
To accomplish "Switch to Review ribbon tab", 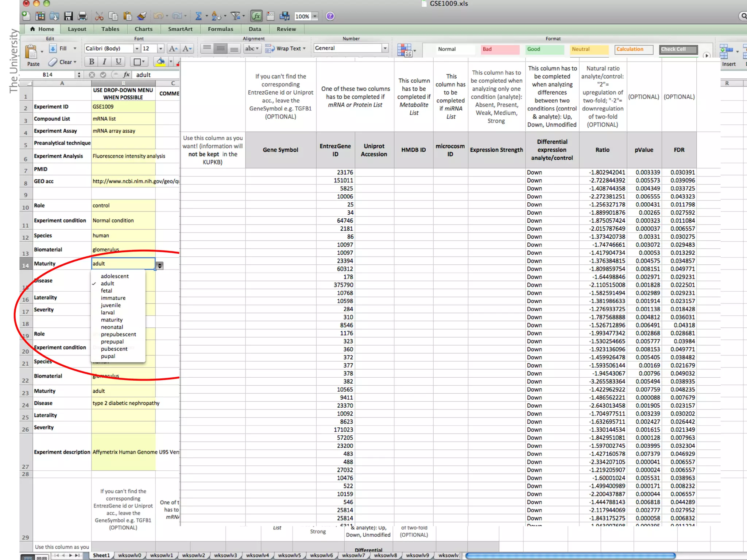I will coord(286,29).
